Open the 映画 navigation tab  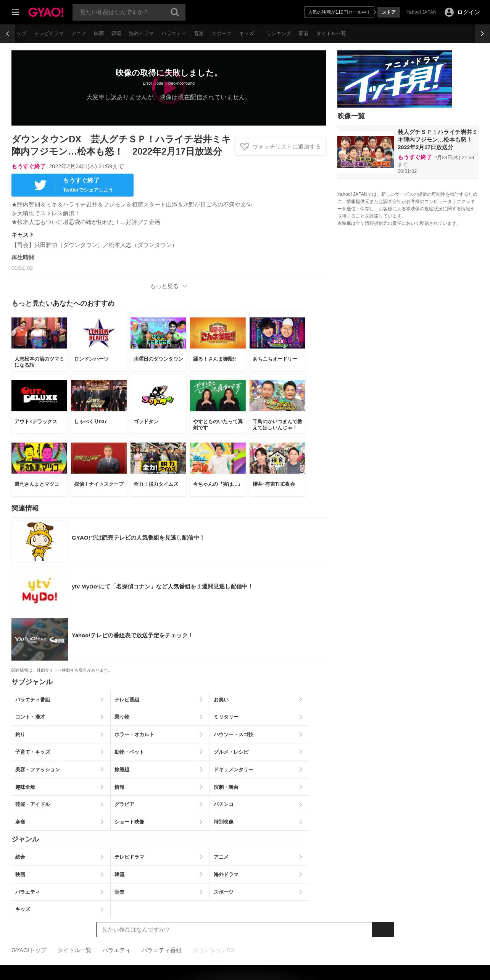99,34
